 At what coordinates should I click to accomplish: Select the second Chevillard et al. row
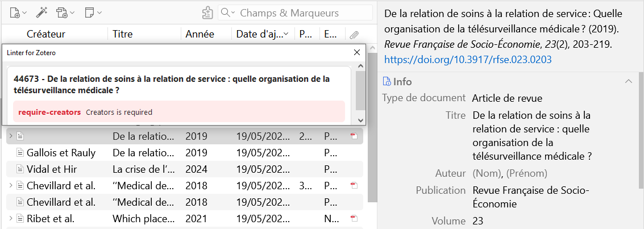click(x=185, y=202)
